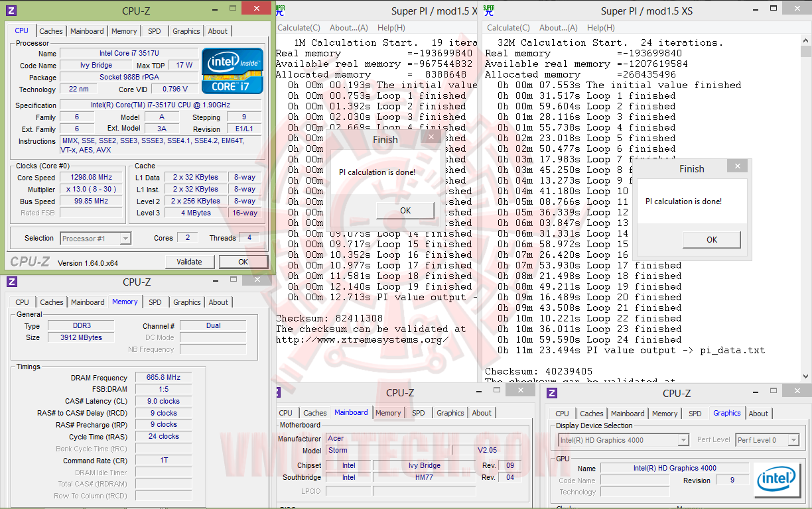Select CPU tab in Memory CPU-Z window
The height and width of the screenshot is (509, 812).
23,302
